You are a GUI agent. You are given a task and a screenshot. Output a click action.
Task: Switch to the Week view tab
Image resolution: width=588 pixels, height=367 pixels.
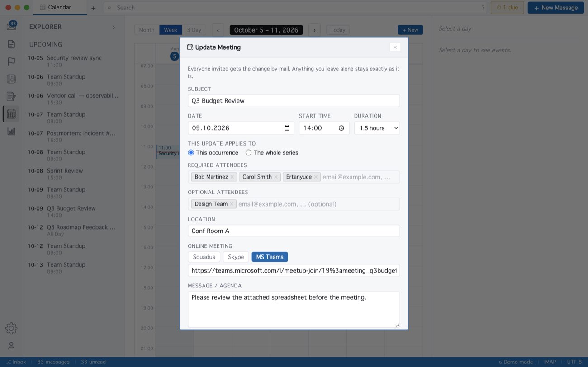pos(171,30)
